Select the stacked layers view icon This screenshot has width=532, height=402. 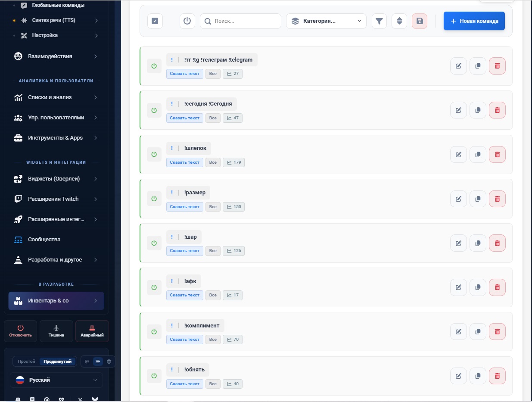point(109,361)
